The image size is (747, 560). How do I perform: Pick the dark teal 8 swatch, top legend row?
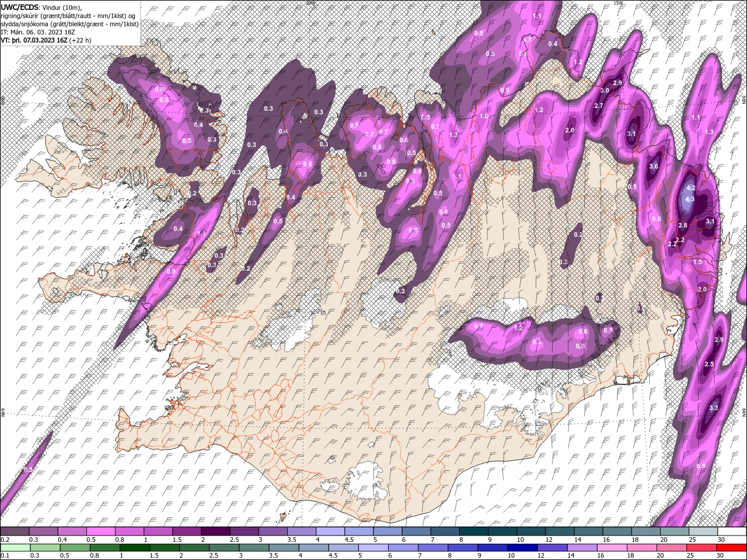pos(473,531)
